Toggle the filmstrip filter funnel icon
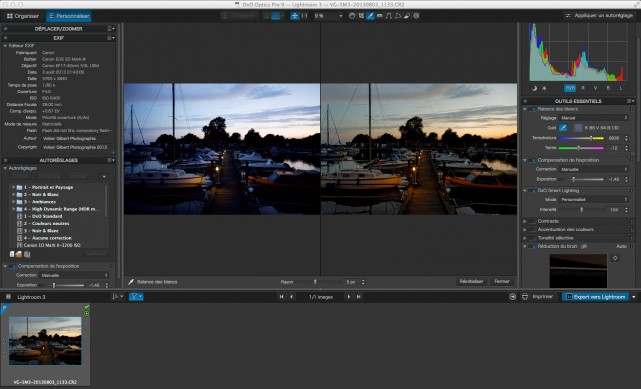Viewport: 641px width, 389px height. point(136,297)
